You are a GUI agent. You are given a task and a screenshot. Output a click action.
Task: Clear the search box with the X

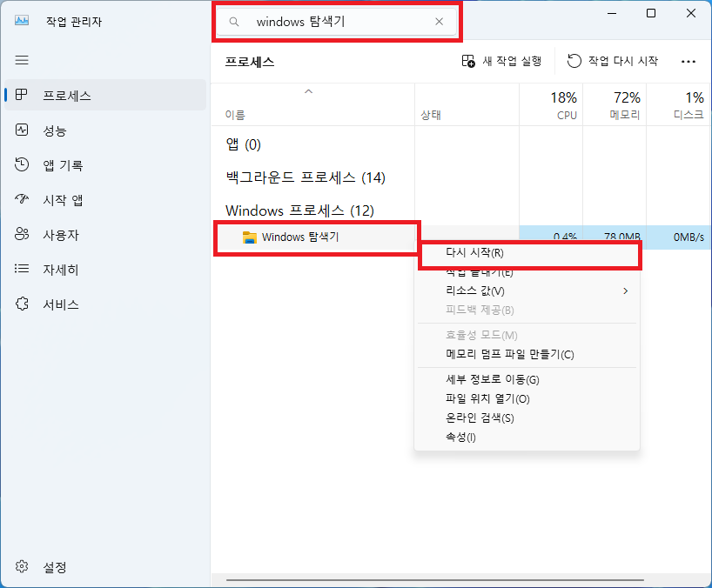pos(440,21)
